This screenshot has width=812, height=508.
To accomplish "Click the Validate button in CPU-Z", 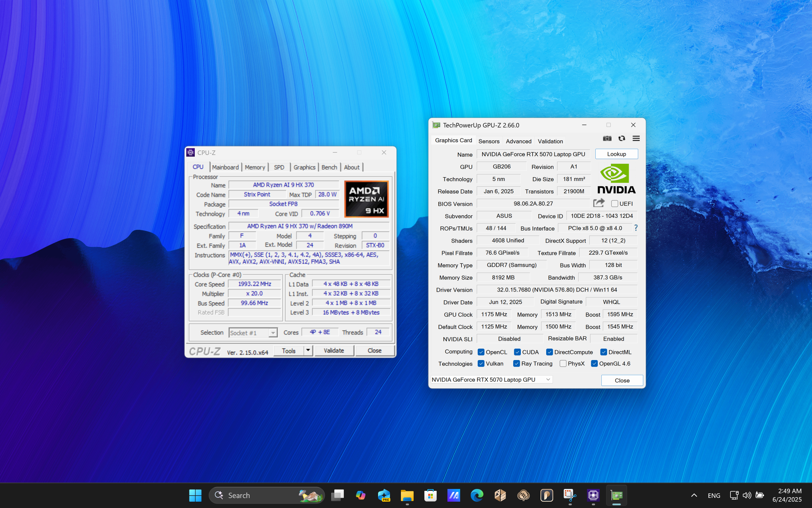I will 334,351.
